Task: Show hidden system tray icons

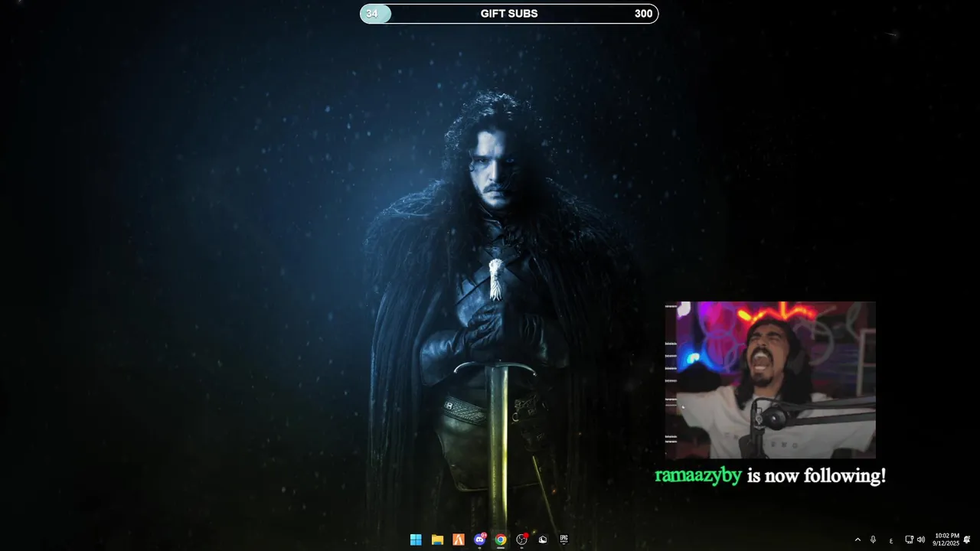Action: (857, 540)
